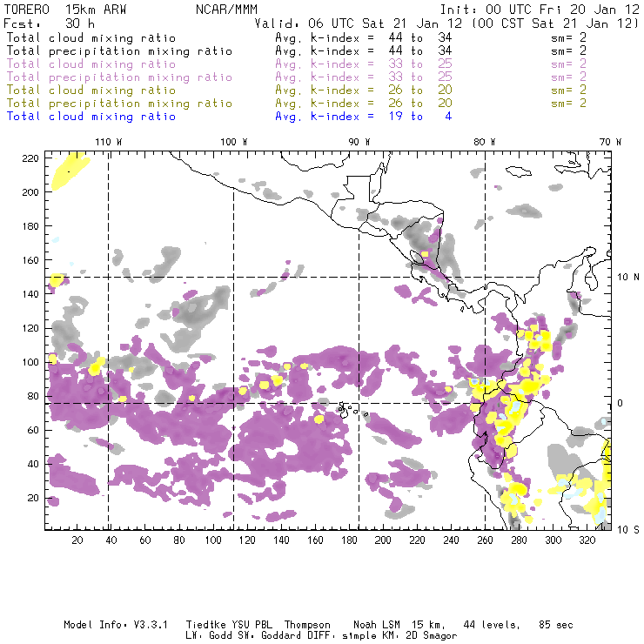This screenshot has height=644, width=644.
Task: Click the y-axis tick label '220'
Action: (30, 158)
